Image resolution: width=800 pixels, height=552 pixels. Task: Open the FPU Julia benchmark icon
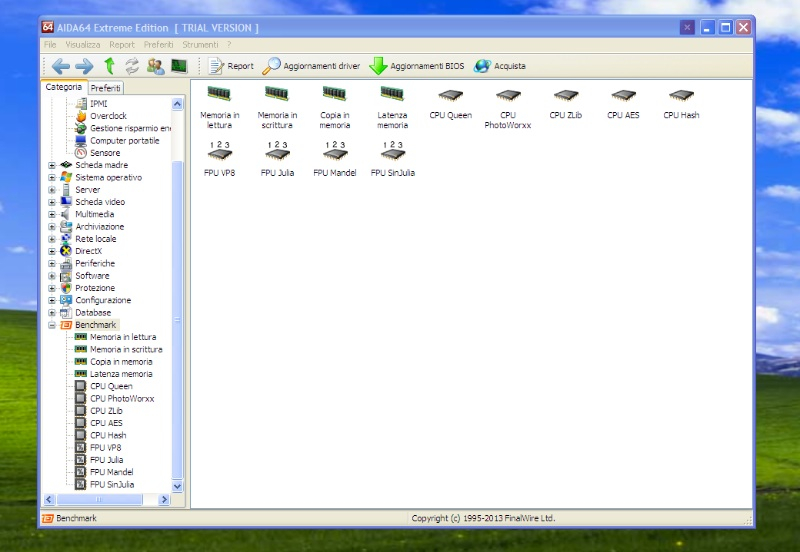[x=277, y=153]
